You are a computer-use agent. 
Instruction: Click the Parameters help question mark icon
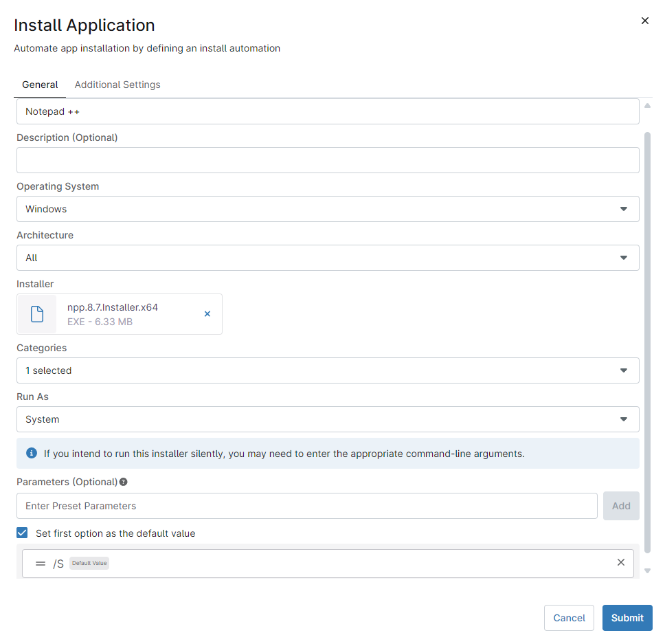click(124, 482)
